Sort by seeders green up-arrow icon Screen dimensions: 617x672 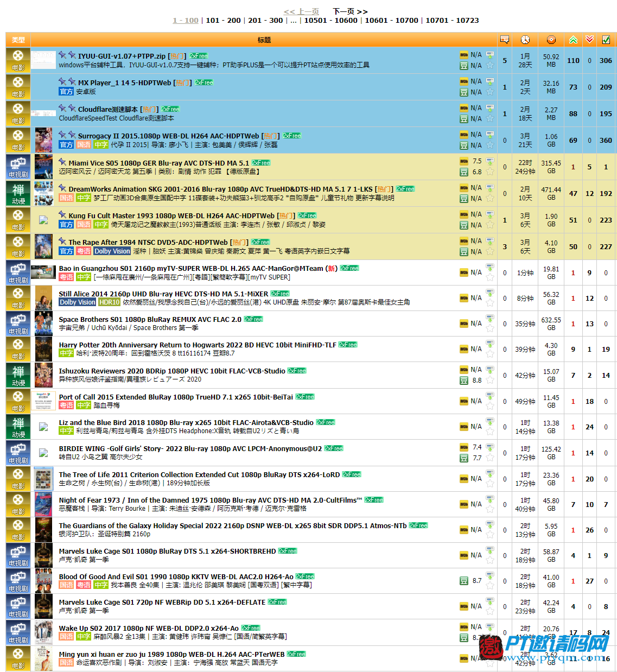click(573, 40)
